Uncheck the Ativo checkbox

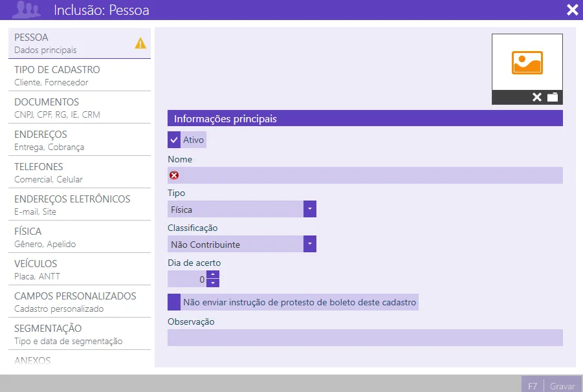tap(174, 140)
